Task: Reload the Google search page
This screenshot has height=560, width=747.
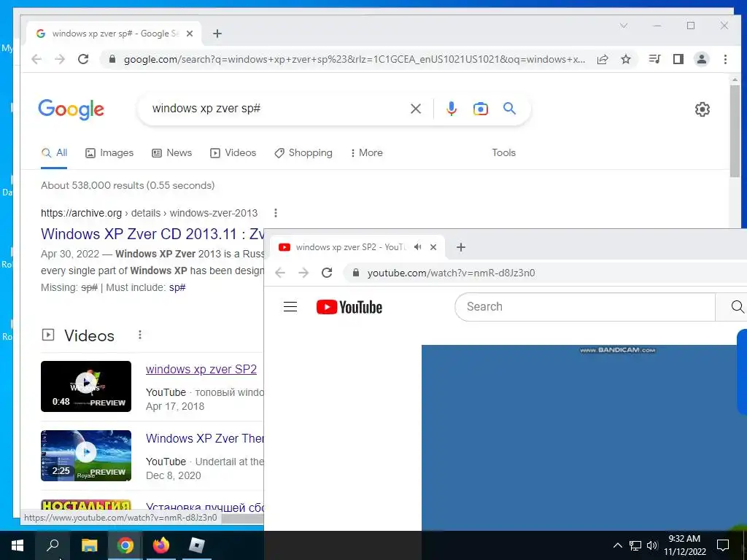Action: [x=83, y=59]
